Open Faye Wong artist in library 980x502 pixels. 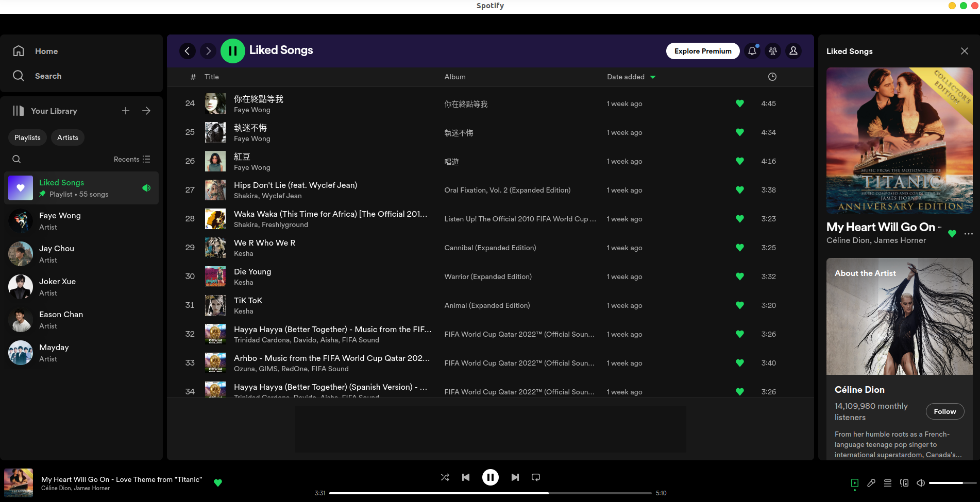coord(81,221)
